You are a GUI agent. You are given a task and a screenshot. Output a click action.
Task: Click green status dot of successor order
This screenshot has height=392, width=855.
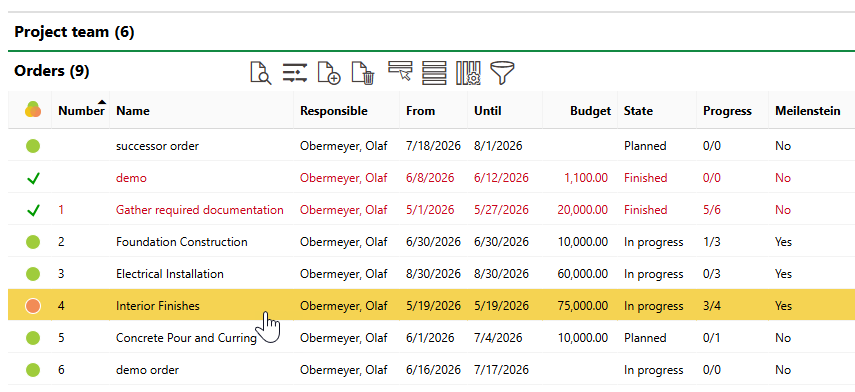coord(33,146)
